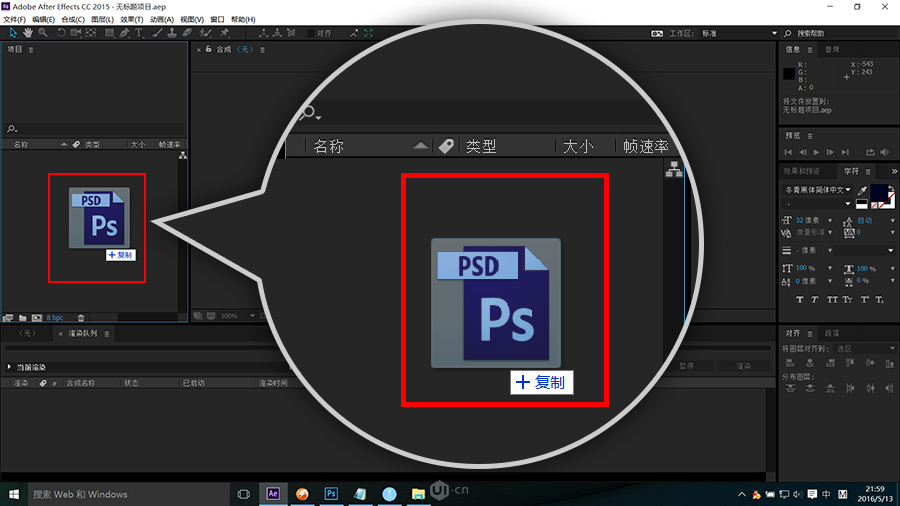Open the Project panel menu icon
Image resolution: width=900 pixels, height=506 pixels.
[x=31, y=50]
